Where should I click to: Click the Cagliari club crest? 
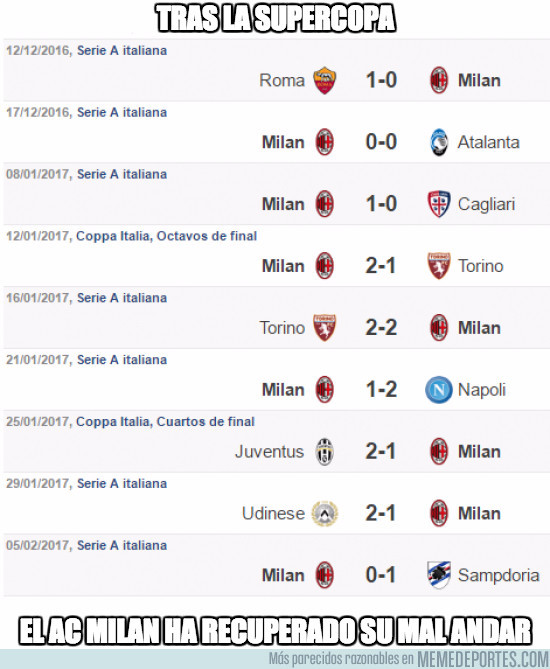pos(439,204)
